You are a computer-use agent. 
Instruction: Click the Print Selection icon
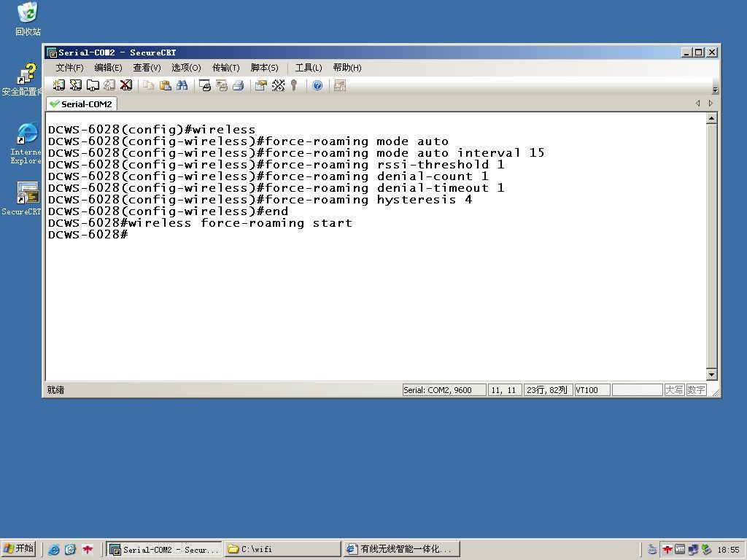pos(222,85)
